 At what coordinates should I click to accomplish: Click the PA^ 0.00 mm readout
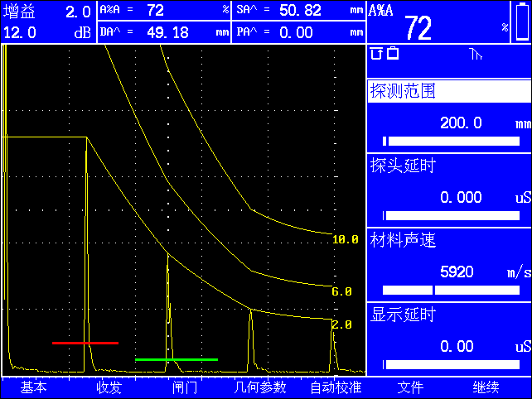click(299, 32)
